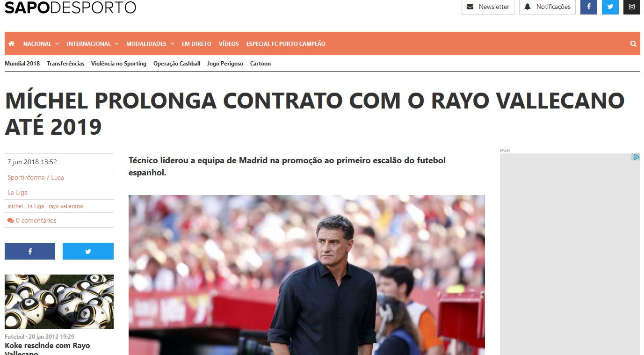The width and height of the screenshot is (644, 355).
Task: Expand the Internacional dropdown menu
Action: (x=93, y=43)
